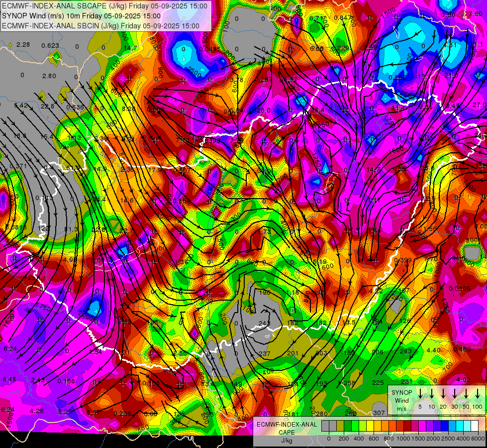487x448 pixels.
Task: Click the '243' map value near right edge
Action: 405,351
